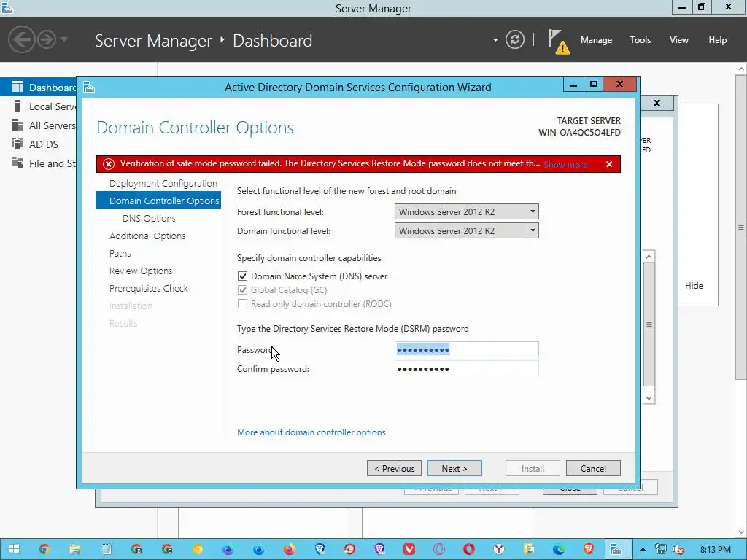Screen dimensions: 747x560
Task: Click scroll down arrow in background wizard
Action: point(649,398)
